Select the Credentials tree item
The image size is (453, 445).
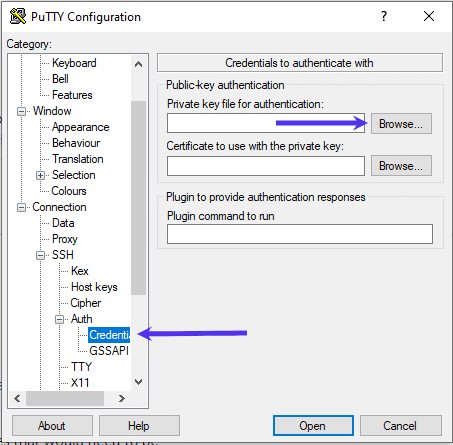pyautogui.click(x=109, y=335)
